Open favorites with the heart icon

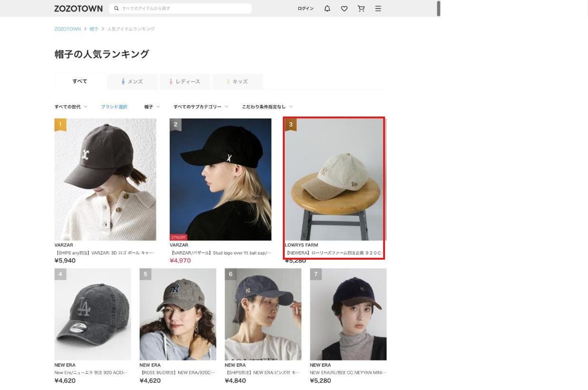point(344,9)
